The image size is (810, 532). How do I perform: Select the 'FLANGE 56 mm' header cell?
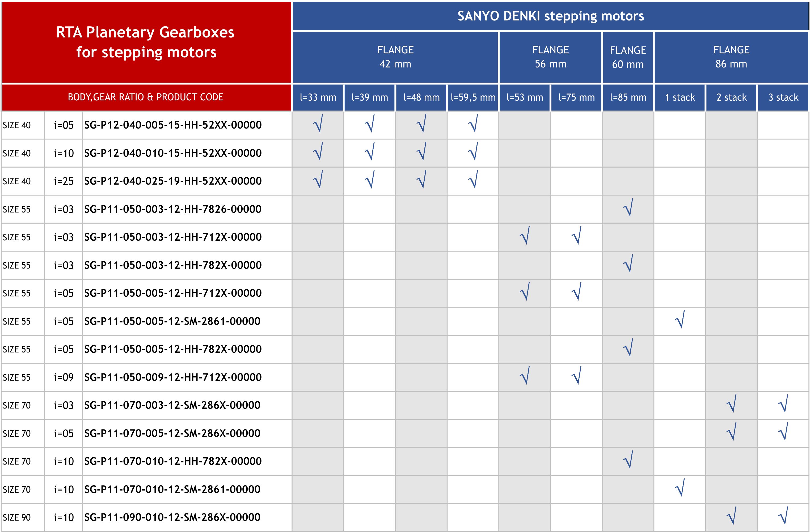[550, 57]
